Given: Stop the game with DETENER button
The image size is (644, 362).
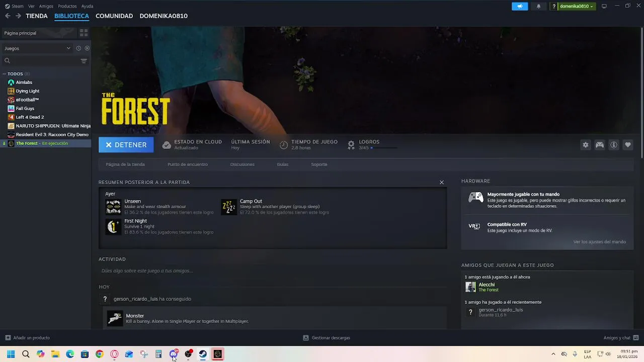Looking at the screenshot, I should tap(126, 145).
